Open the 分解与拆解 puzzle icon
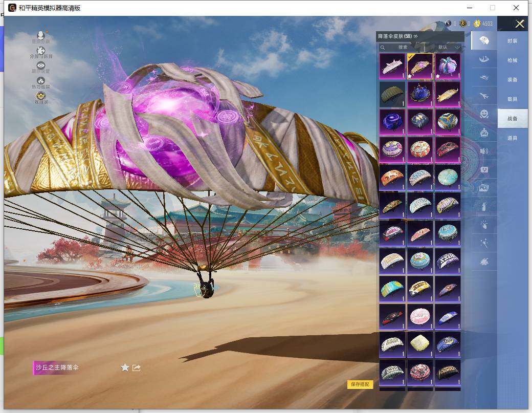This screenshot has height=413, width=532. click(41, 51)
